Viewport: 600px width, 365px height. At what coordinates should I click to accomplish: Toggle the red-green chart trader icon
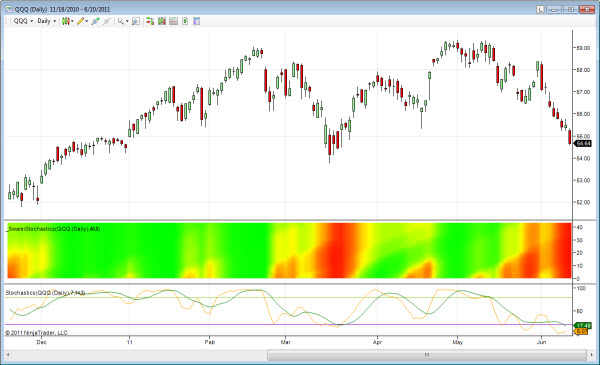(x=150, y=21)
